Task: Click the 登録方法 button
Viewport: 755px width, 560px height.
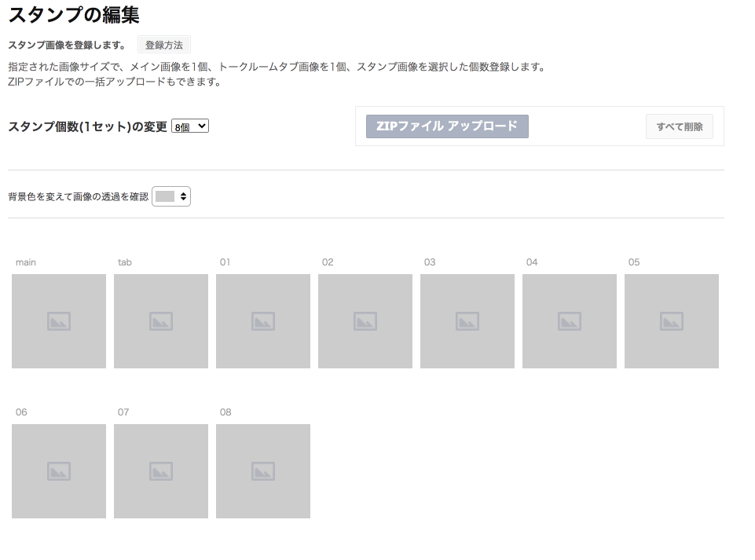Action: pyautogui.click(x=163, y=45)
